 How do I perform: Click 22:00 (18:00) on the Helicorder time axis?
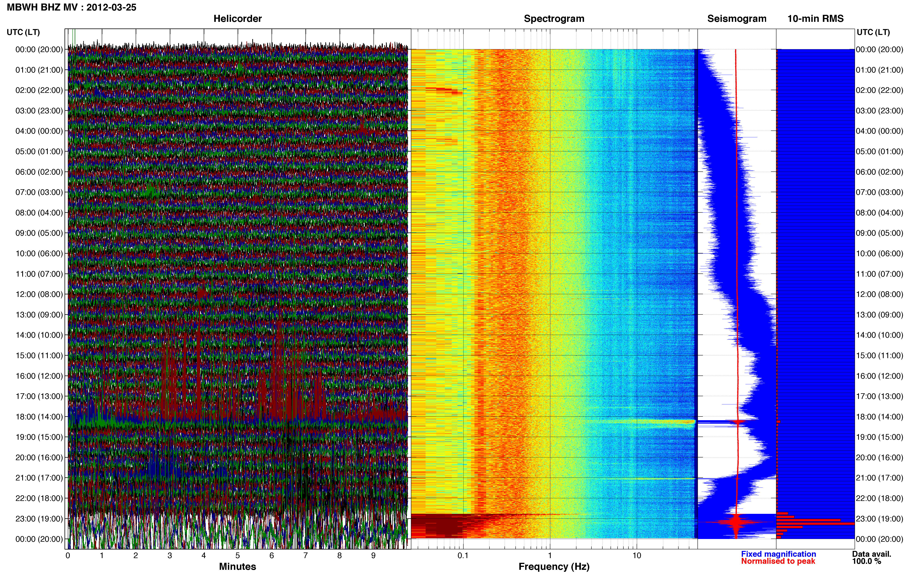(39, 498)
